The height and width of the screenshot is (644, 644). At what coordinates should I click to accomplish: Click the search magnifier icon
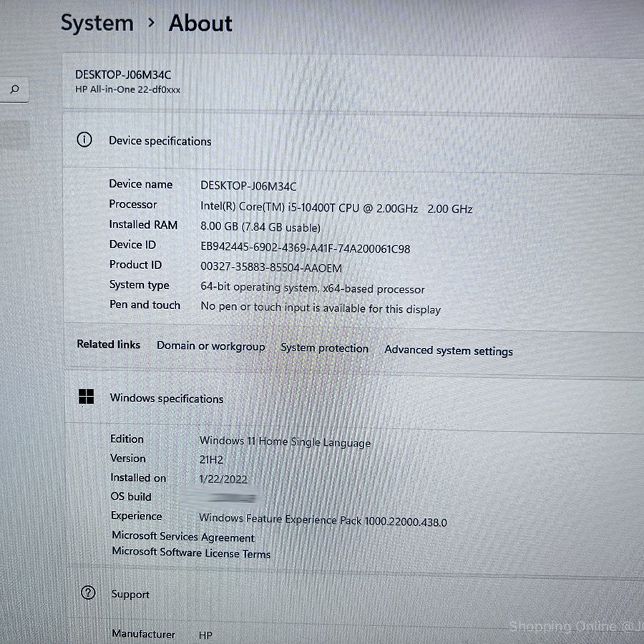pyautogui.click(x=15, y=89)
